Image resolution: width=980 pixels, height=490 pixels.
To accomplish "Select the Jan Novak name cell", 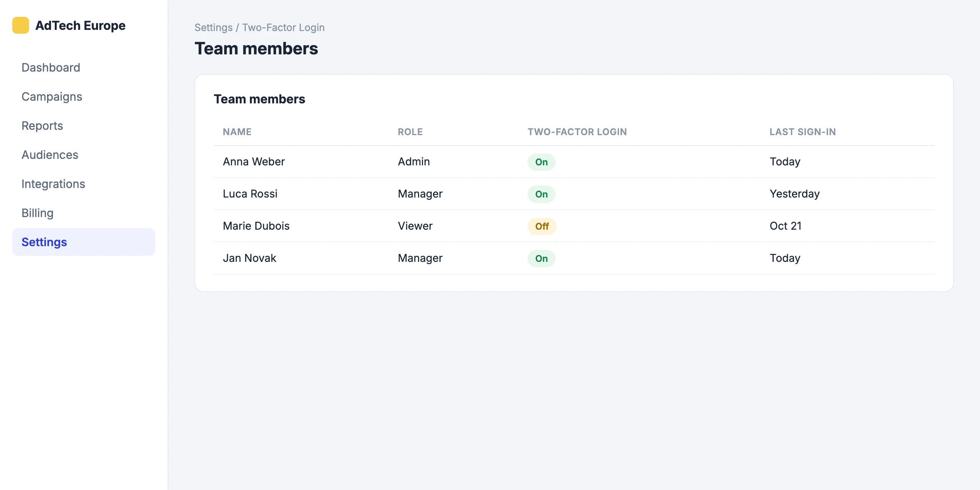I will (x=250, y=258).
